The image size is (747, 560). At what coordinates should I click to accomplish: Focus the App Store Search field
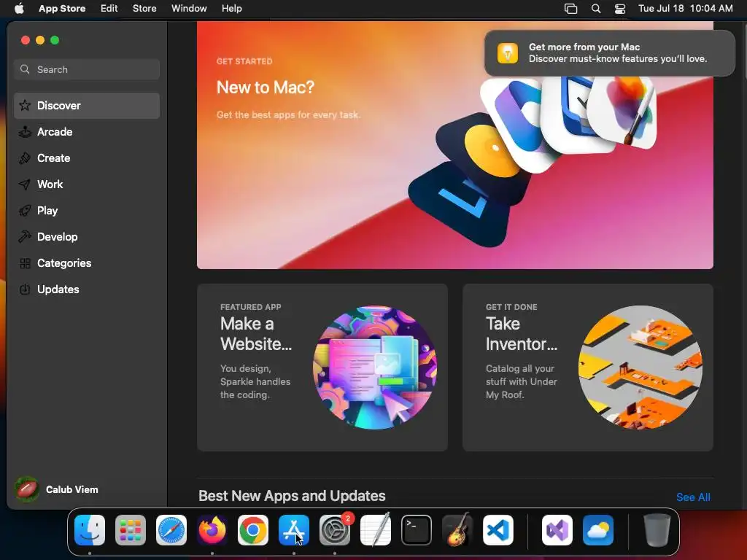pyautogui.click(x=87, y=69)
